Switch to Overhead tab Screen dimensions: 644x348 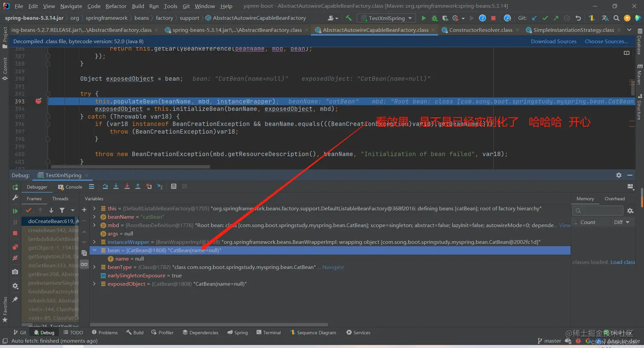(x=615, y=199)
